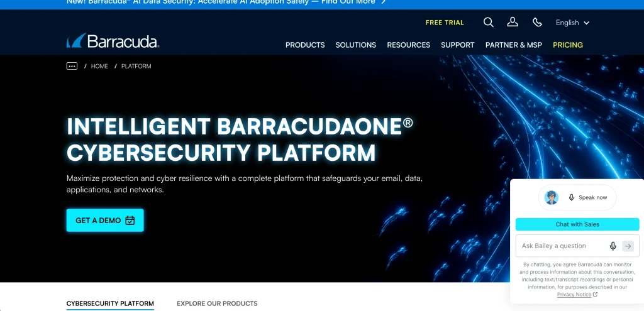This screenshot has height=311, width=644.
Task: Click the phone contact icon
Action: pyautogui.click(x=537, y=22)
